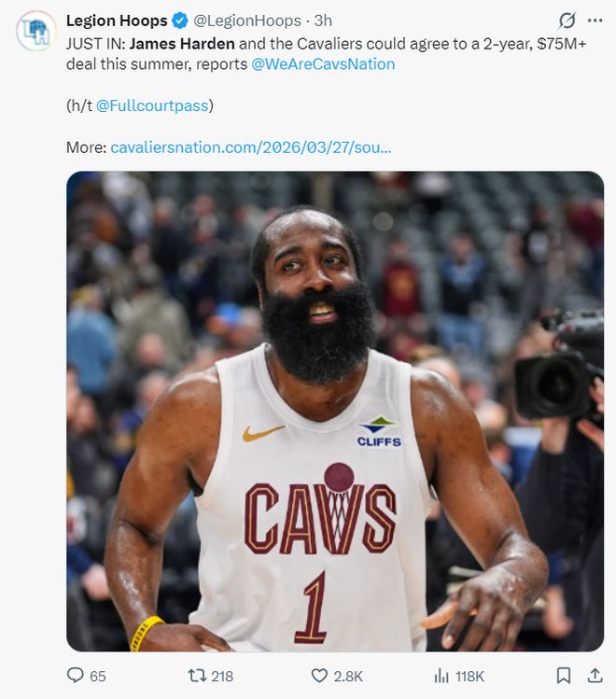
Task: Click the 218 repost count
Action: (x=222, y=676)
